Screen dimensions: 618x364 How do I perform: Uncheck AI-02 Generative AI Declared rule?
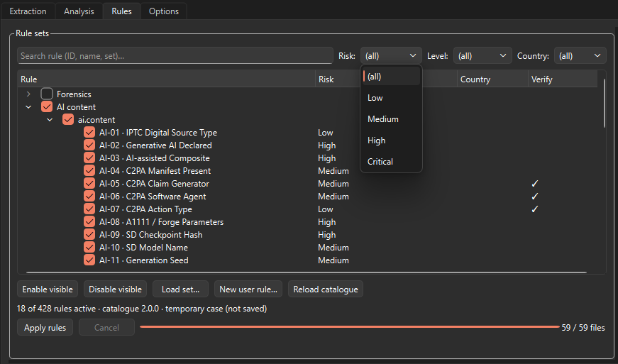pos(89,145)
